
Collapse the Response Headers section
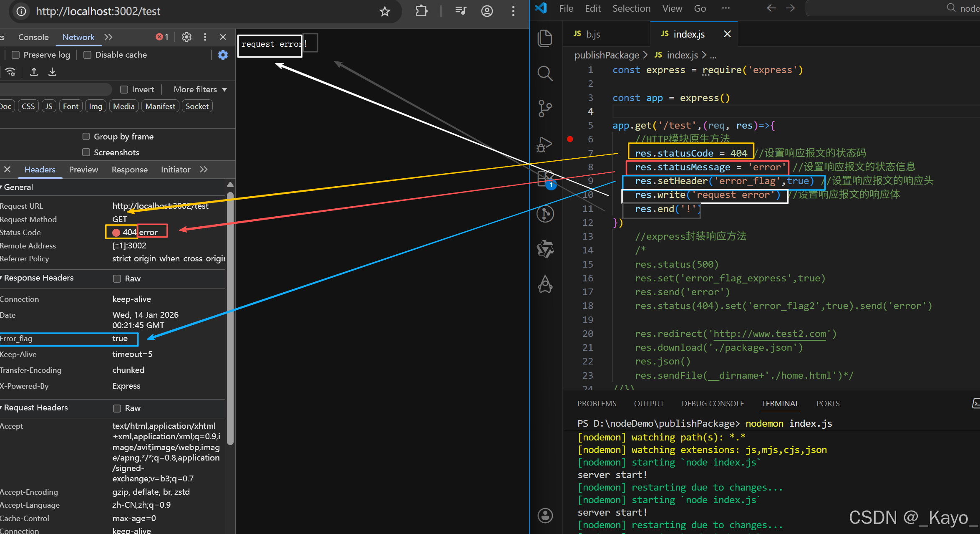pos(38,278)
